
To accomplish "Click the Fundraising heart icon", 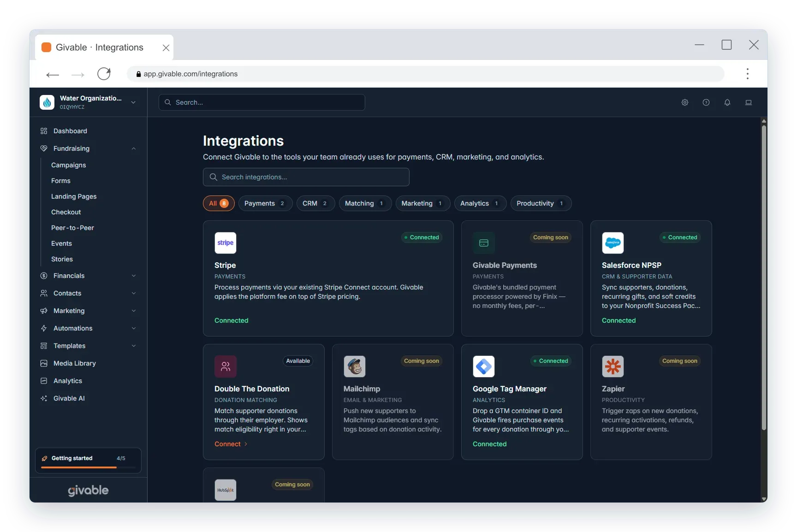I will (44, 148).
